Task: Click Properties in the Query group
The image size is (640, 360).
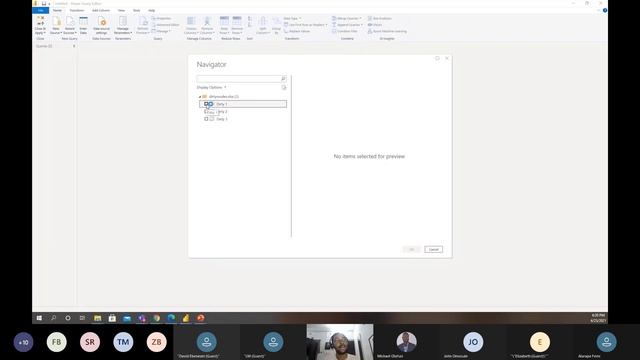Action: point(162,18)
